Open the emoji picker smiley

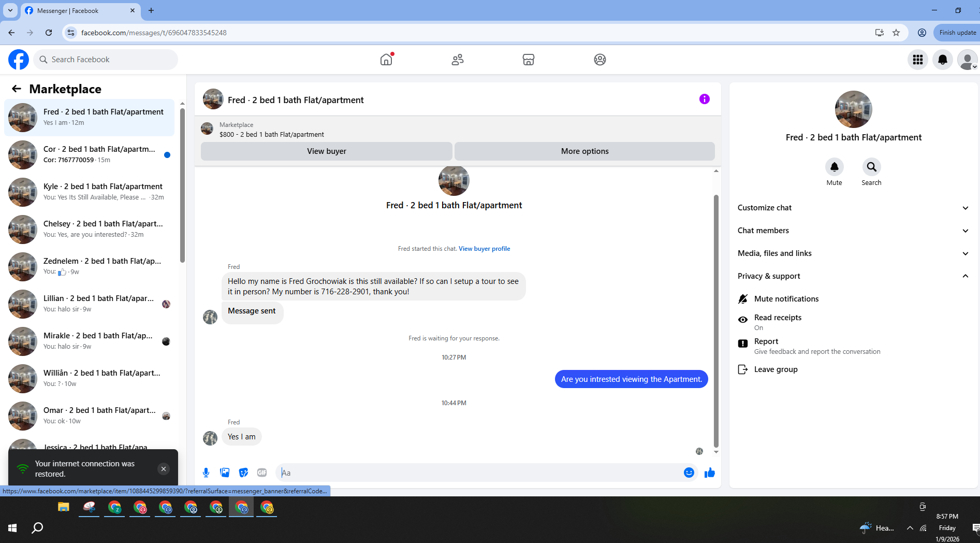(689, 473)
